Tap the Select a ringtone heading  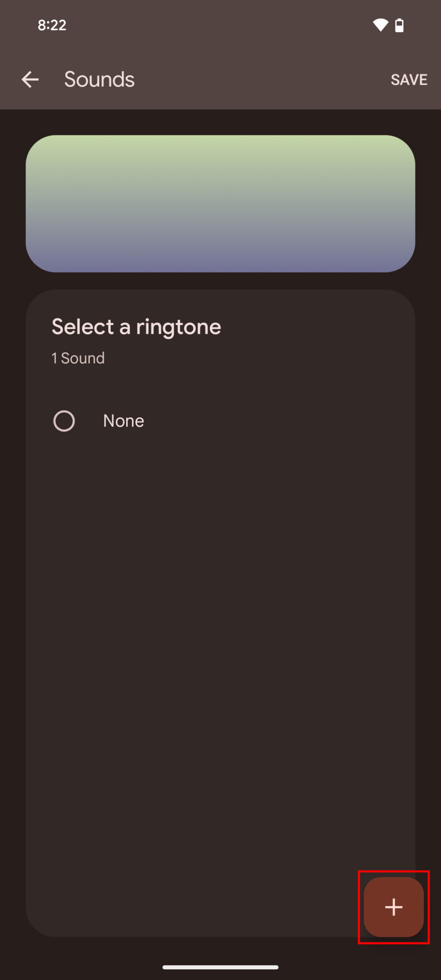click(x=136, y=326)
